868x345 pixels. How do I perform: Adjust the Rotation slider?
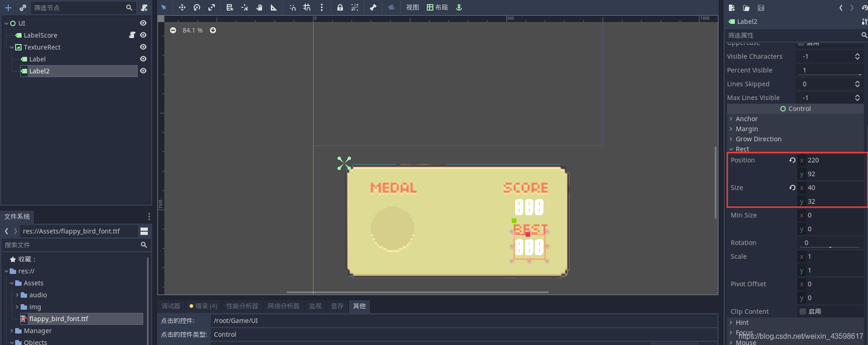830,247
